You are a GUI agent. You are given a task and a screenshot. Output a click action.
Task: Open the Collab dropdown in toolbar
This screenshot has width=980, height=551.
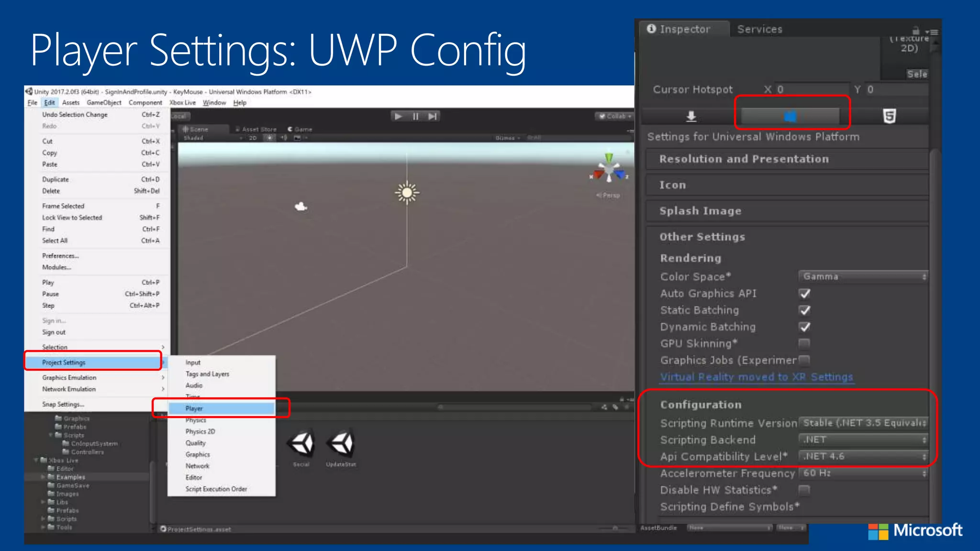615,116
